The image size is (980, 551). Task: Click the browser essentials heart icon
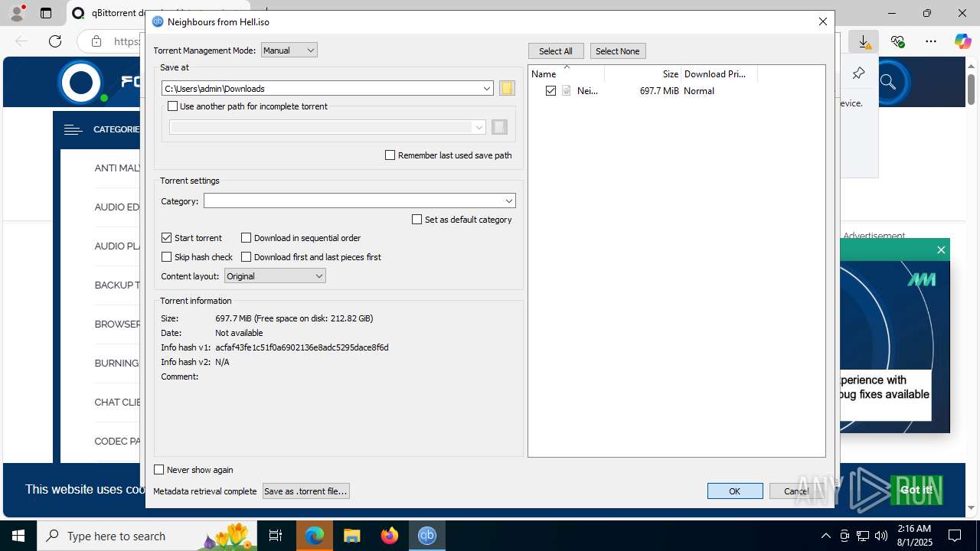coord(897,41)
